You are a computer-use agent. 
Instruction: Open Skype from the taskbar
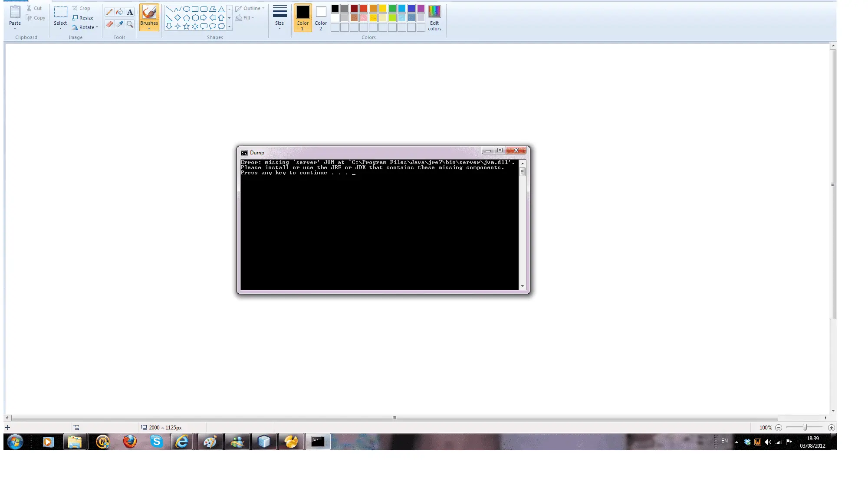[x=157, y=442]
